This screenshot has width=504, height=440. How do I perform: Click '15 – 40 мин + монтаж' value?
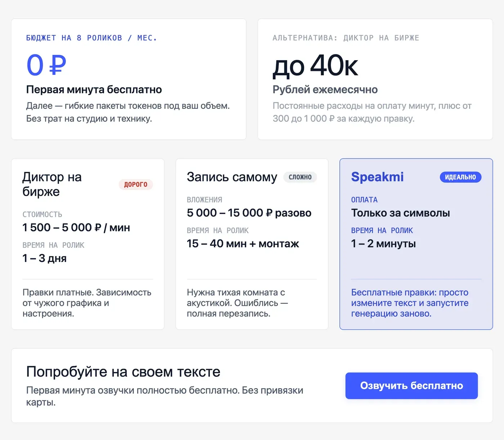243,244
